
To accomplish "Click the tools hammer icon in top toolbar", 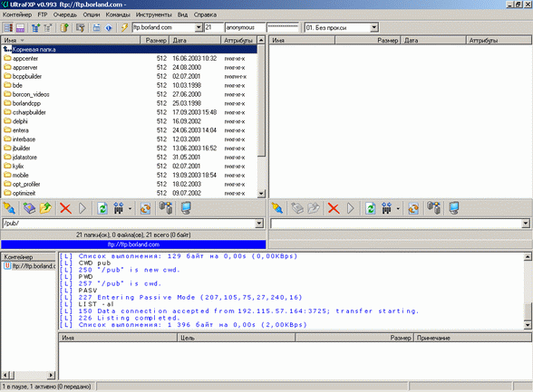I will pyautogui.click(x=80, y=27).
